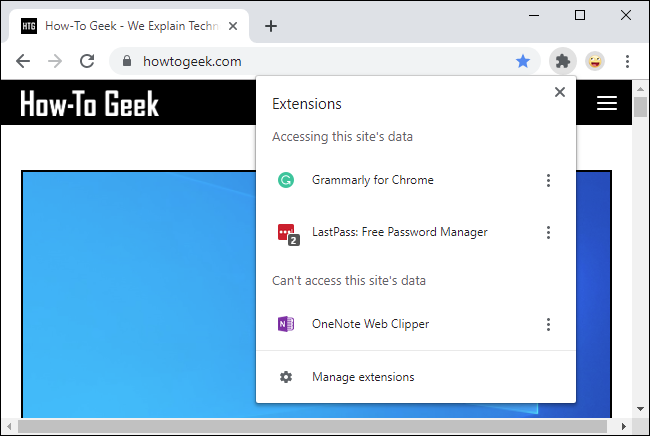The image size is (650, 436).
Task: Open Grammarly's three-dot options menu
Action: point(548,181)
